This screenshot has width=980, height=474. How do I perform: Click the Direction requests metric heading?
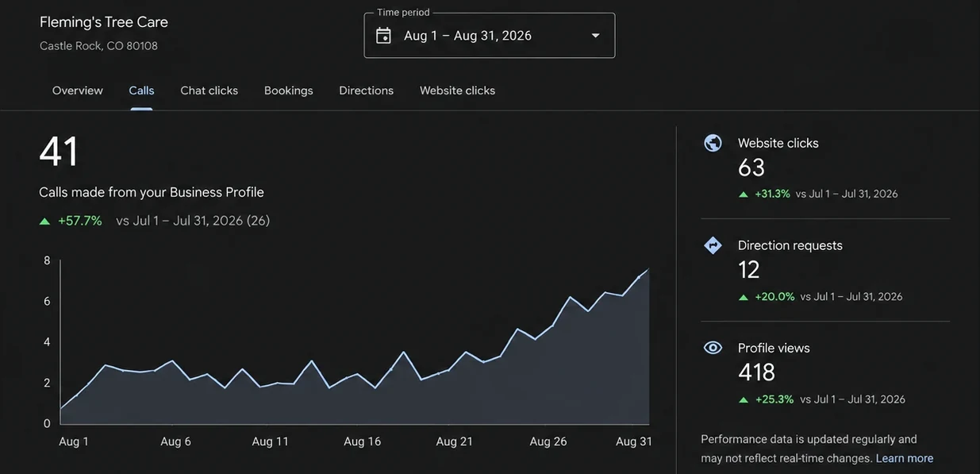pos(790,245)
